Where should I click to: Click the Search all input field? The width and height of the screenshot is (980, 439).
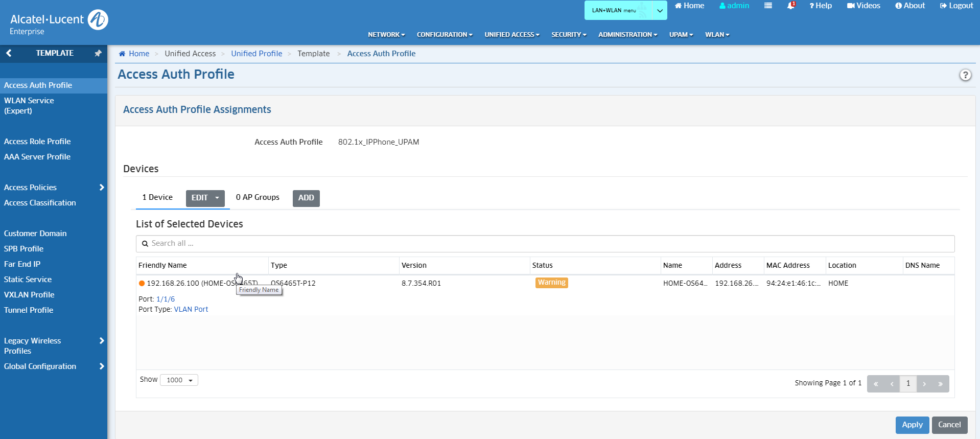[545, 244]
